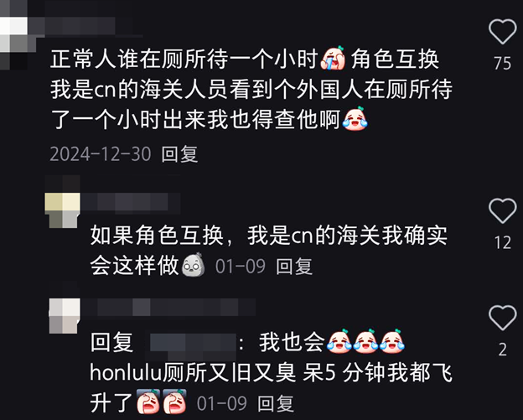Tap the zombie emoji after 会这样做
This screenshot has height=420, width=523.
193,265
